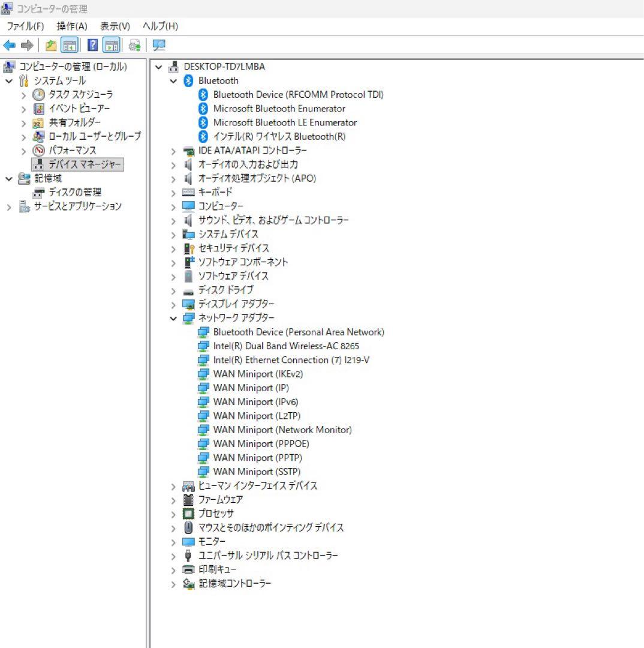Expand the システム デバイス category
Image resolution: width=644 pixels, height=648 pixels.
173,235
